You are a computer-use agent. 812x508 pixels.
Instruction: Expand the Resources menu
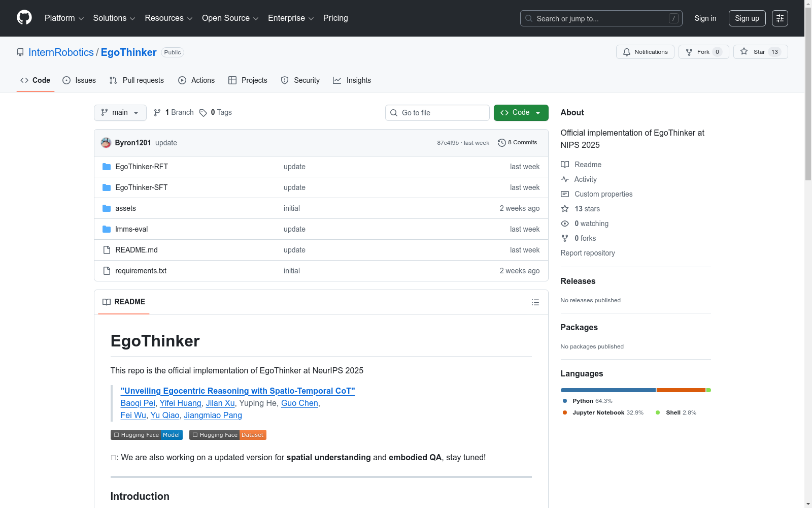pos(168,18)
